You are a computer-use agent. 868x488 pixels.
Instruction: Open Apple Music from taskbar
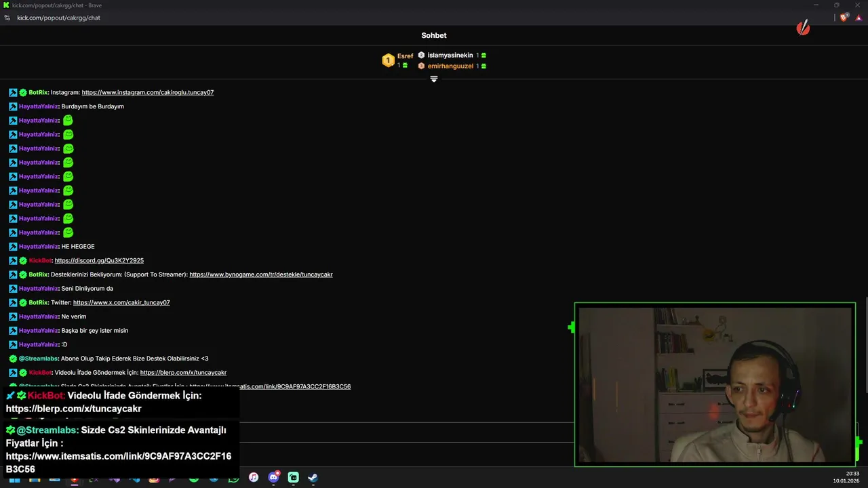tap(254, 477)
